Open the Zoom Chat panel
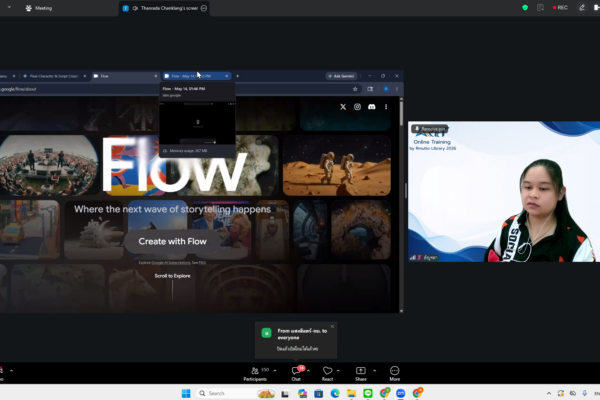Viewport: 600px width, 400px height. tap(296, 373)
